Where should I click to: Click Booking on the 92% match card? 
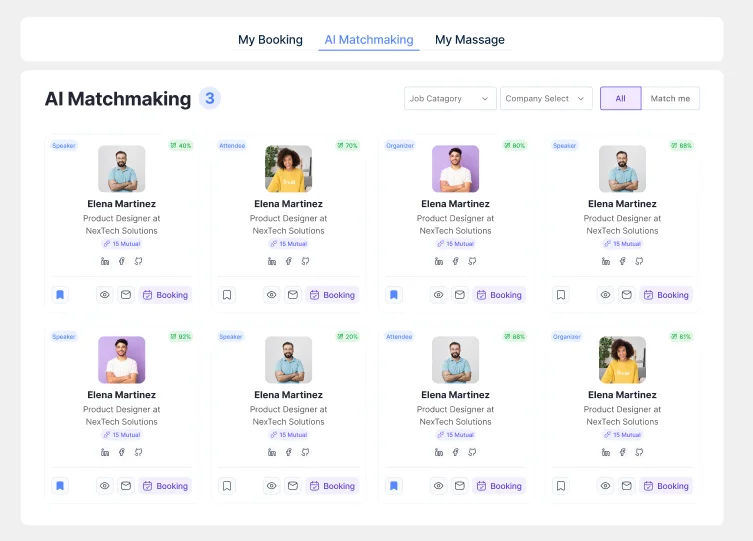pyautogui.click(x=165, y=486)
